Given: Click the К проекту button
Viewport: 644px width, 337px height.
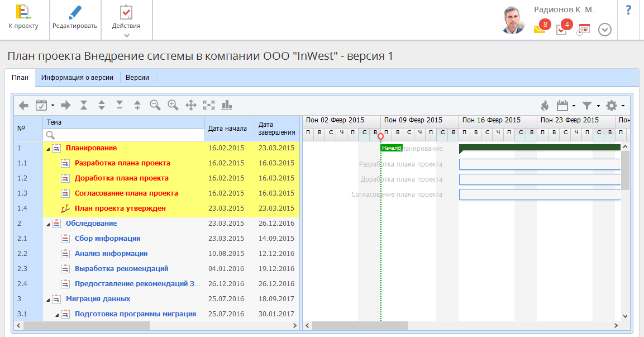Looking at the screenshot, I should click(23, 19).
